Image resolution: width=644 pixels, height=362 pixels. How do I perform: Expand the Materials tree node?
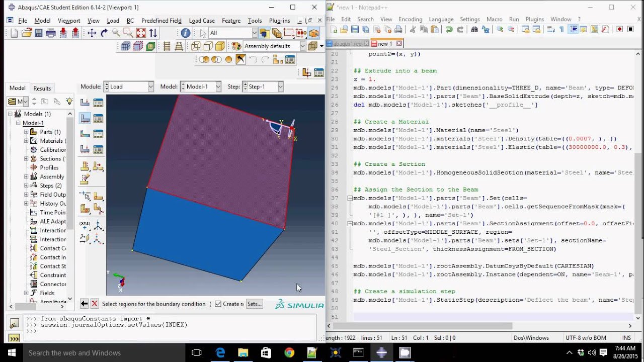pyautogui.click(x=26, y=141)
